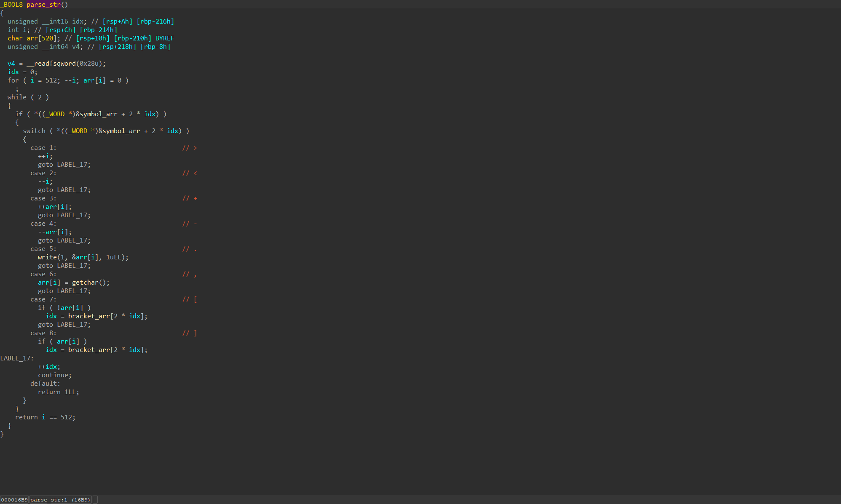Viewport: 841px width, 504px height.
Task: Click the 'while ( 2 )' statement
Action: pyautogui.click(x=28, y=97)
